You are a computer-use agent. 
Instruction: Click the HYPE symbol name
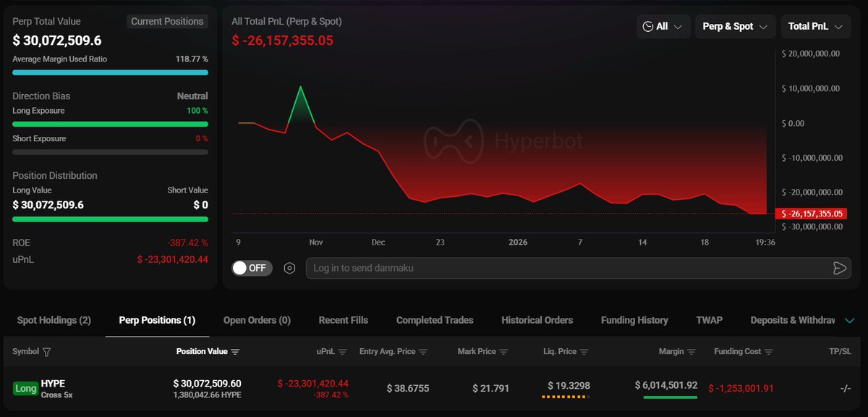53,384
